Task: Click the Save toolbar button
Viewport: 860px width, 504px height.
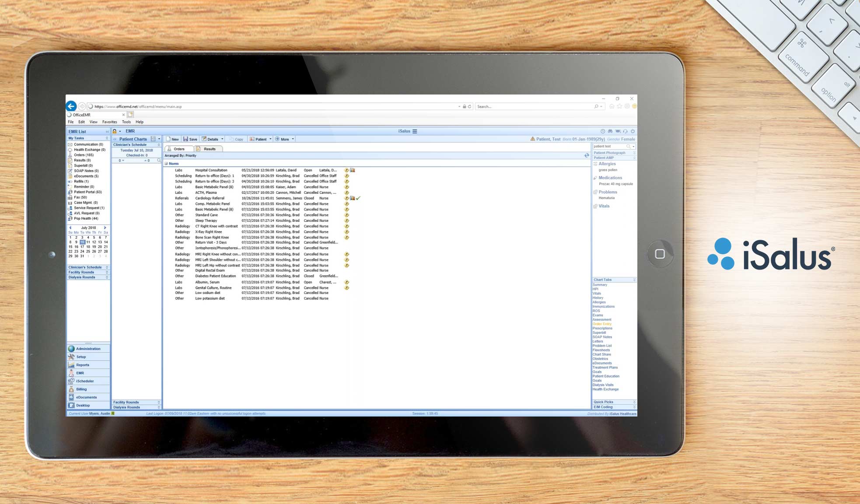Action: (x=190, y=139)
